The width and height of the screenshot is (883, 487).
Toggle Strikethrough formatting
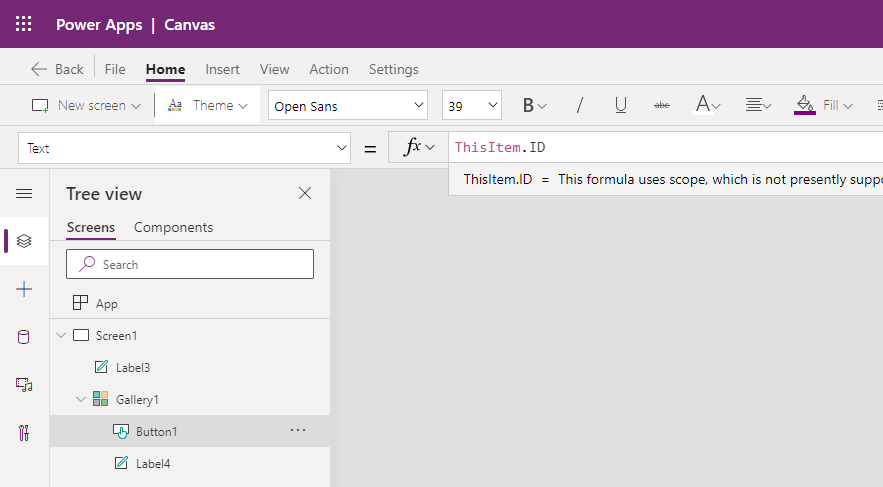click(662, 105)
